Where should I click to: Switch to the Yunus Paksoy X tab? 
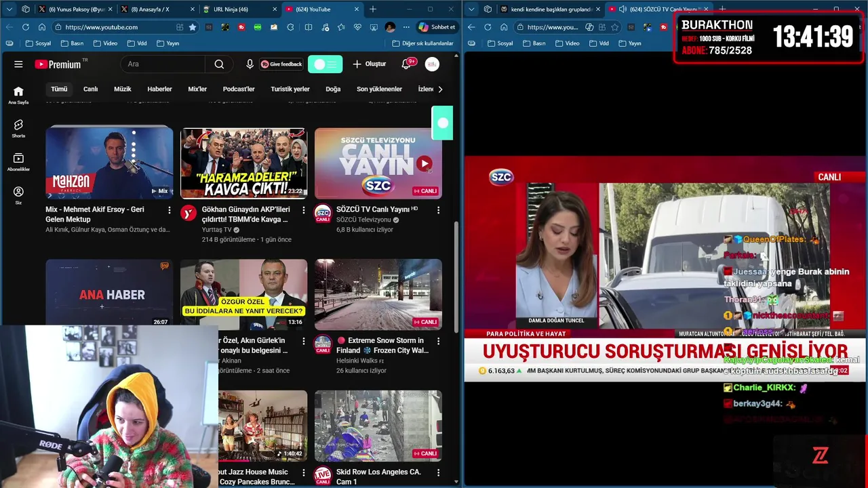coord(77,9)
